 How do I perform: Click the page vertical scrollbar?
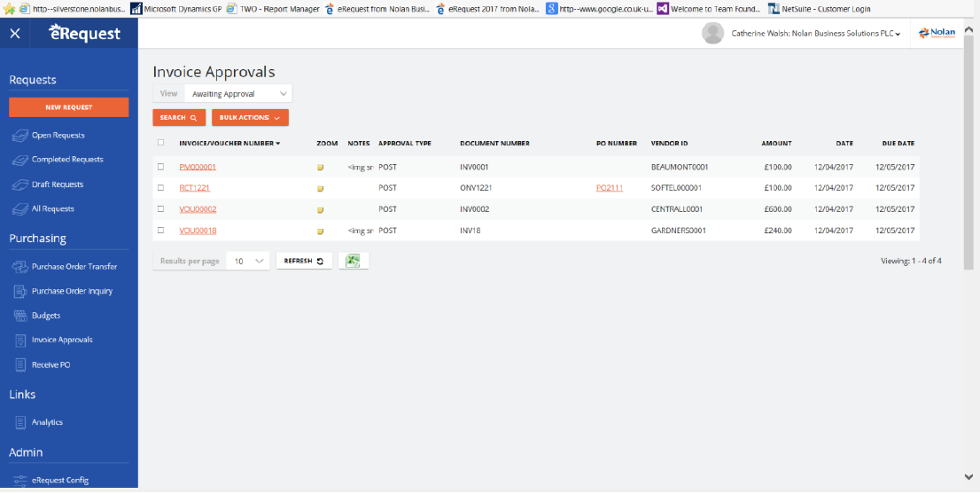[x=968, y=266]
